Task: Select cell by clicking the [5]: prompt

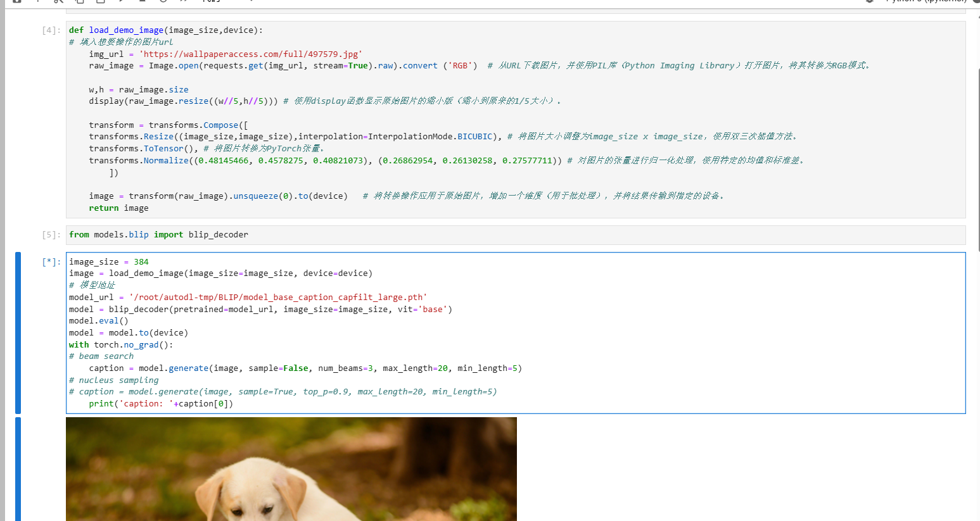Action: pyautogui.click(x=51, y=235)
